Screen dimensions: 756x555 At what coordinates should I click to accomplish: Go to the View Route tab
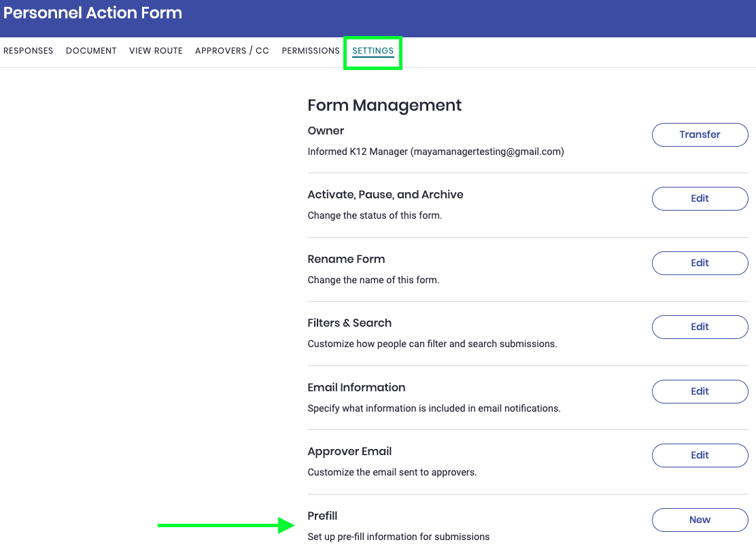tap(156, 51)
